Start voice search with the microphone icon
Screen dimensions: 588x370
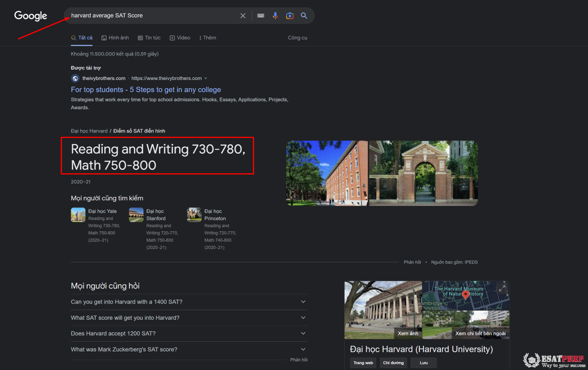point(275,16)
